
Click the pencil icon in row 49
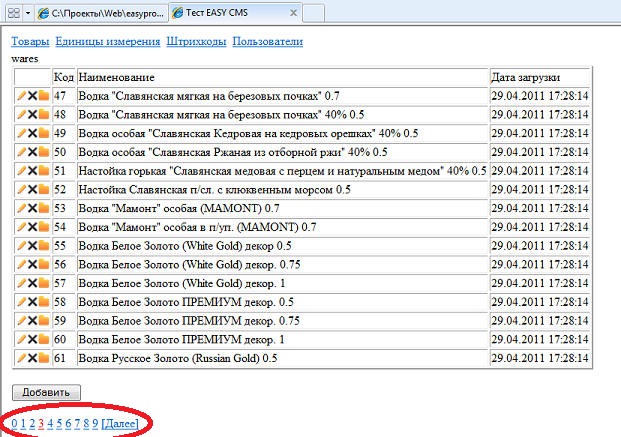coord(21,133)
